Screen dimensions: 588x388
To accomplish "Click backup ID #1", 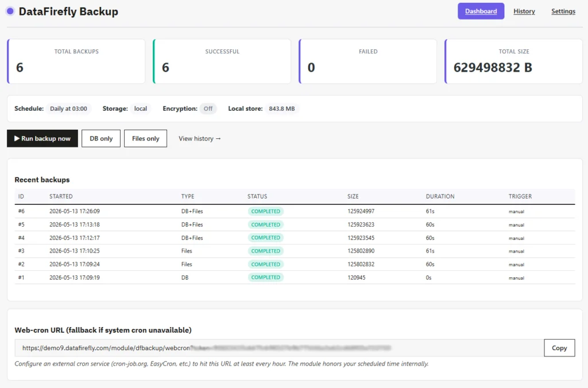I will coord(21,277).
